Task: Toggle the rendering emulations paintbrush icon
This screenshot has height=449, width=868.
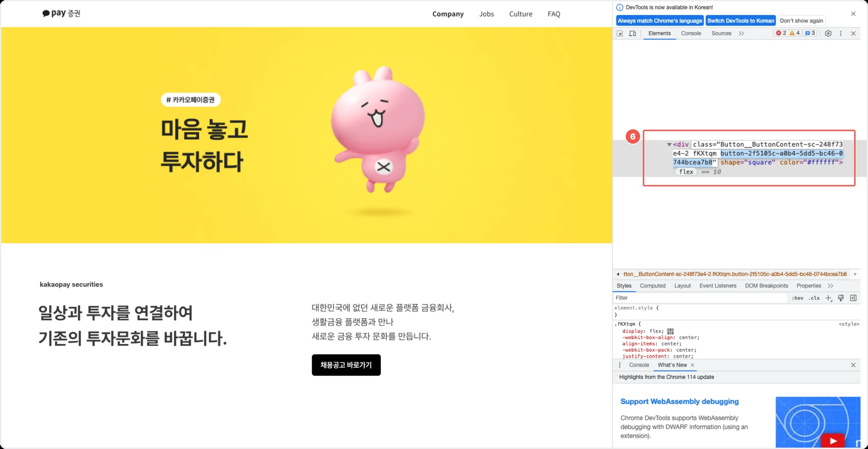Action: (841, 298)
